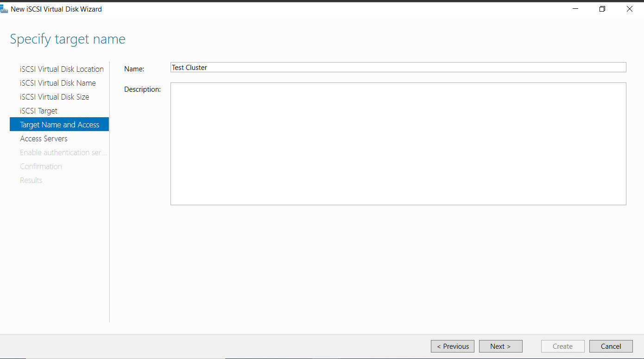
Task: Click the Previous button
Action: point(453,346)
